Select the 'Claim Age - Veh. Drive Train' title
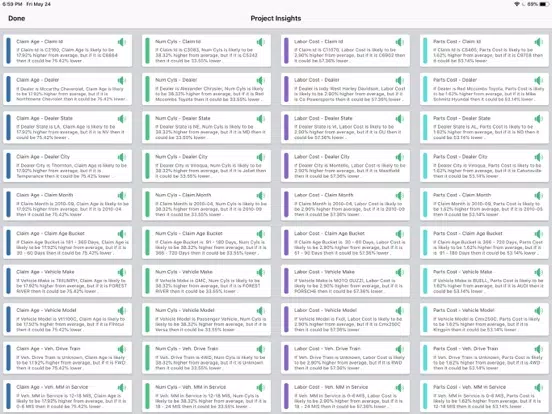The width and height of the screenshot is (552, 414). 48,349
